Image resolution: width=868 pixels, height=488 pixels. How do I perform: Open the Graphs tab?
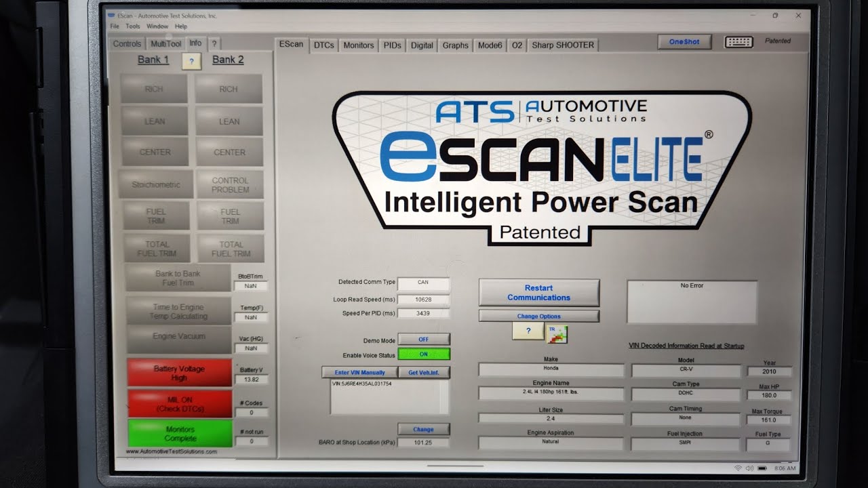coord(455,45)
